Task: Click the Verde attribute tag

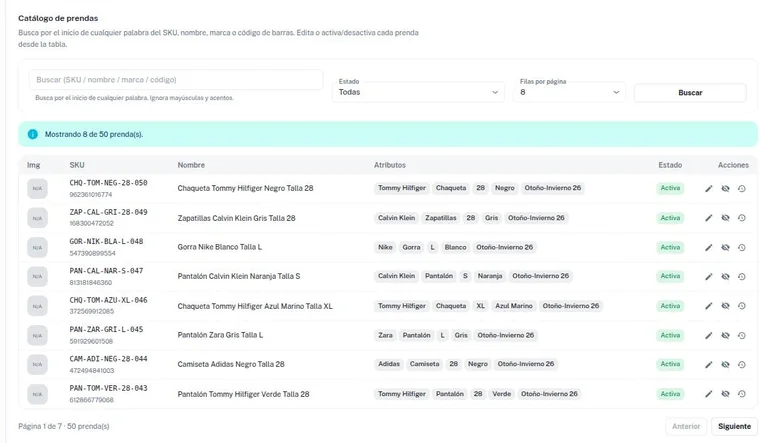Action: click(x=502, y=394)
